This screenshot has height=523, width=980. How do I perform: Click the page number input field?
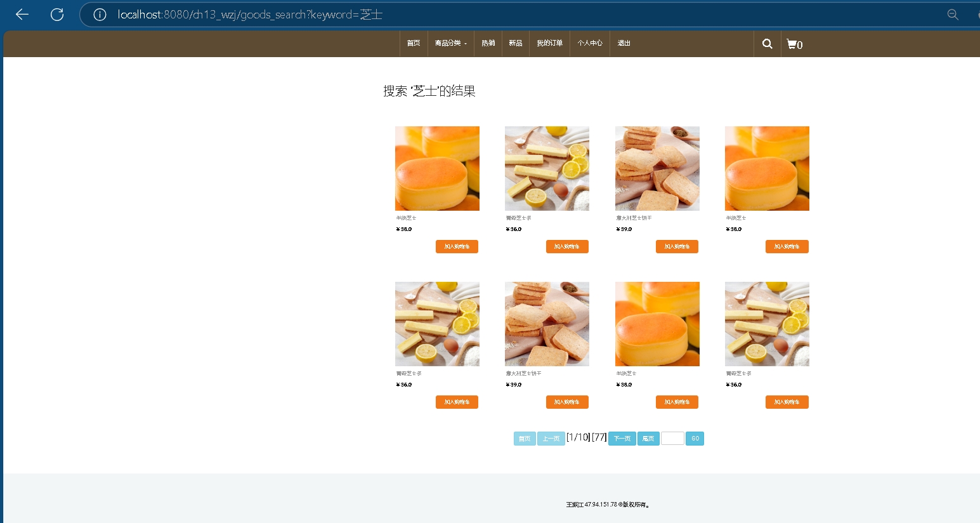tap(672, 439)
